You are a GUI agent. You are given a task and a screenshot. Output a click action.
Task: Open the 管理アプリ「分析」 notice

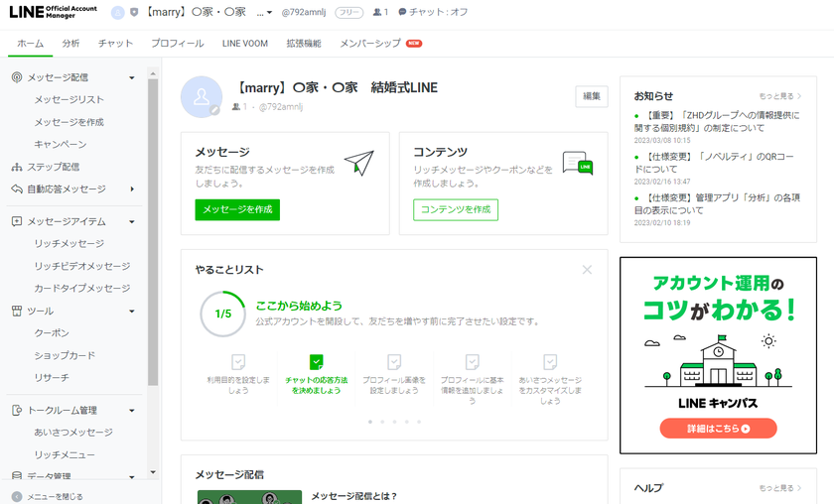(x=717, y=204)
